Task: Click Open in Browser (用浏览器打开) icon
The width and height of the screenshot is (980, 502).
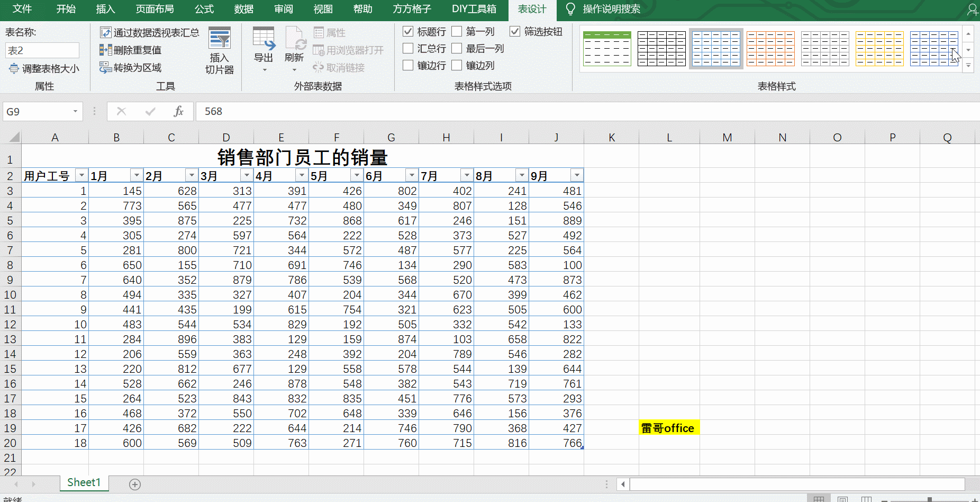Action: point(319,50)
